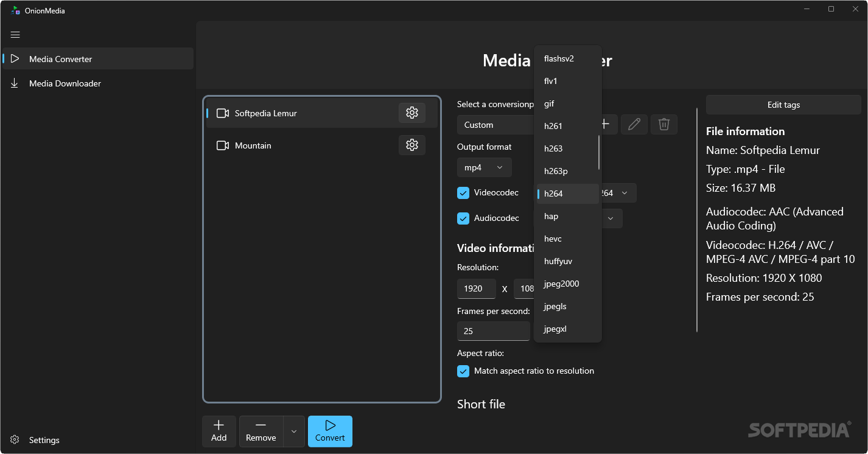This screenshot has width=868, height=454.
Task: Open settings gear for Softpedia Lemur
Action: 412,113
